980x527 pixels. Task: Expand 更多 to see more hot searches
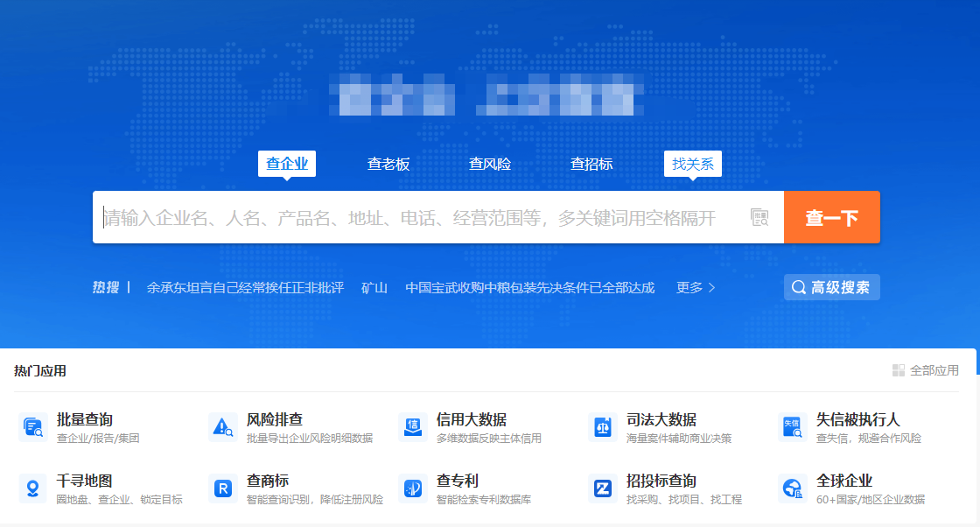tap(691, 287)
